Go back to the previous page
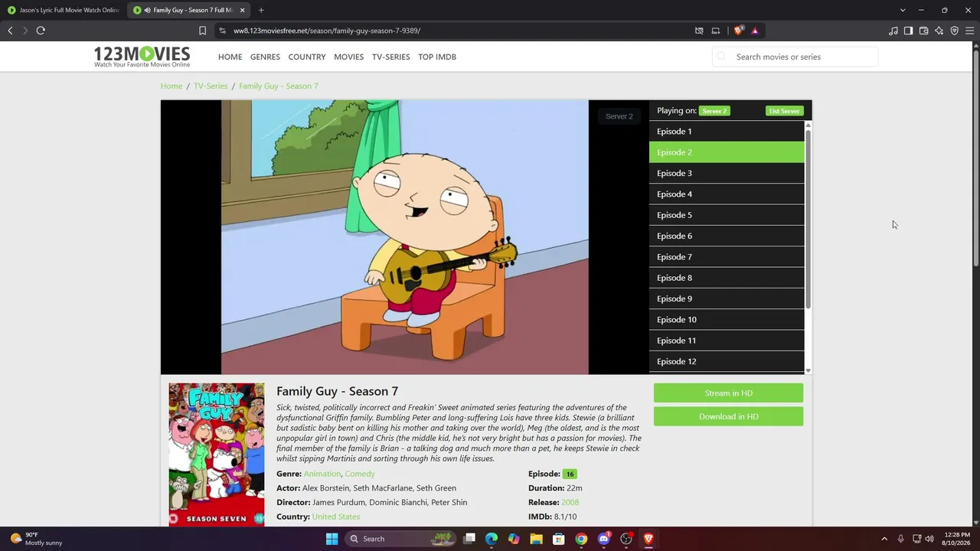This screenshot has height=551, width=980. pyautogui.click(x=10, y=31)
